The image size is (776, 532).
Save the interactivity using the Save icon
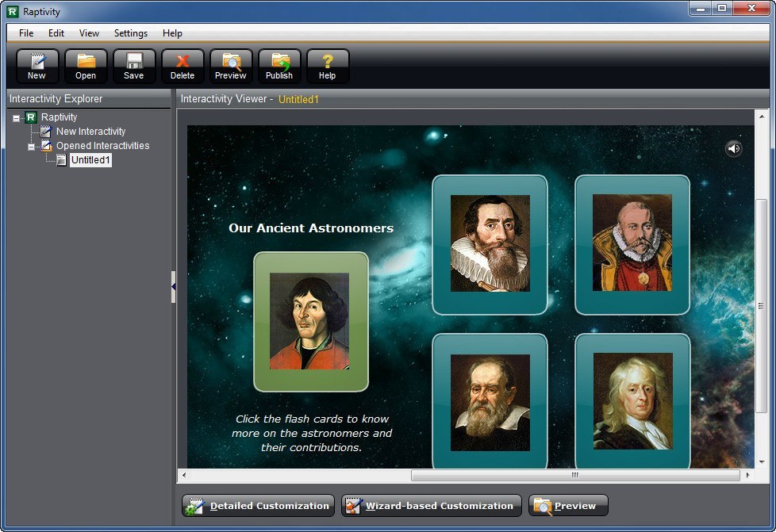tap(134, 66)
